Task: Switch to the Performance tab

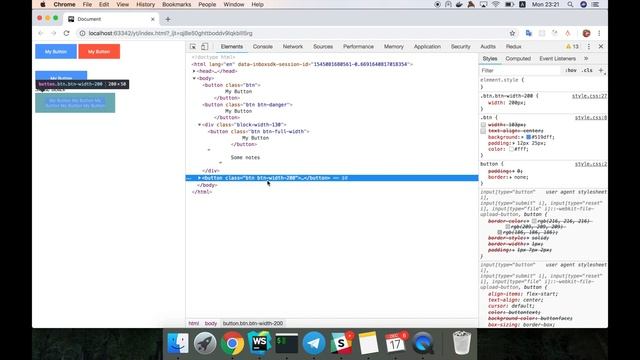Action: pos(358,47)
